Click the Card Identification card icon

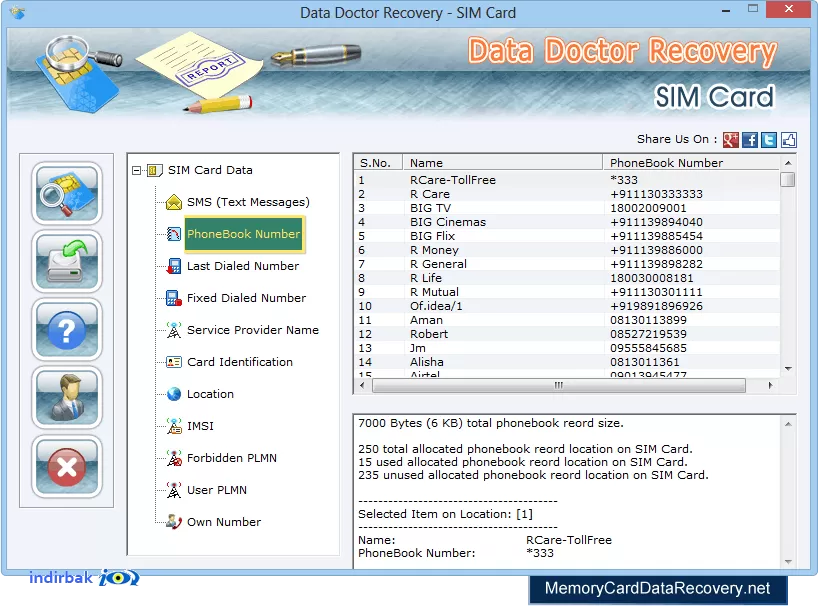click(x=174, y=362)
